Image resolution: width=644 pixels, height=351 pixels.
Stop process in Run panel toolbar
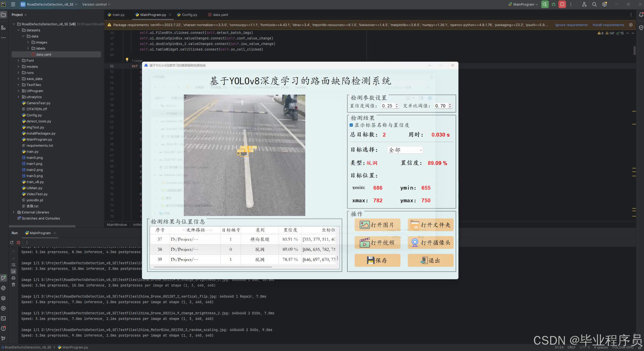(x=18, y=243)
